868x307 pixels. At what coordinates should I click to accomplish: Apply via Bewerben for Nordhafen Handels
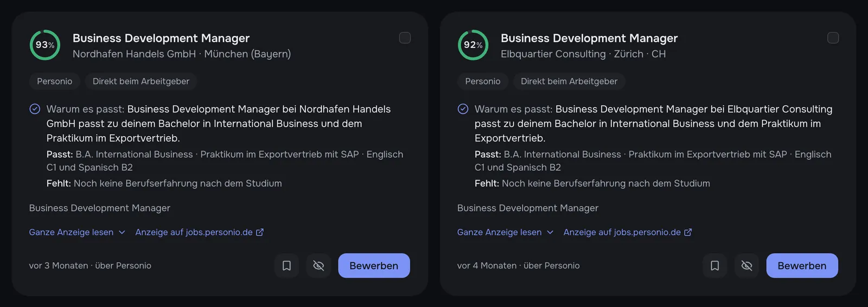tap(374, 266)
